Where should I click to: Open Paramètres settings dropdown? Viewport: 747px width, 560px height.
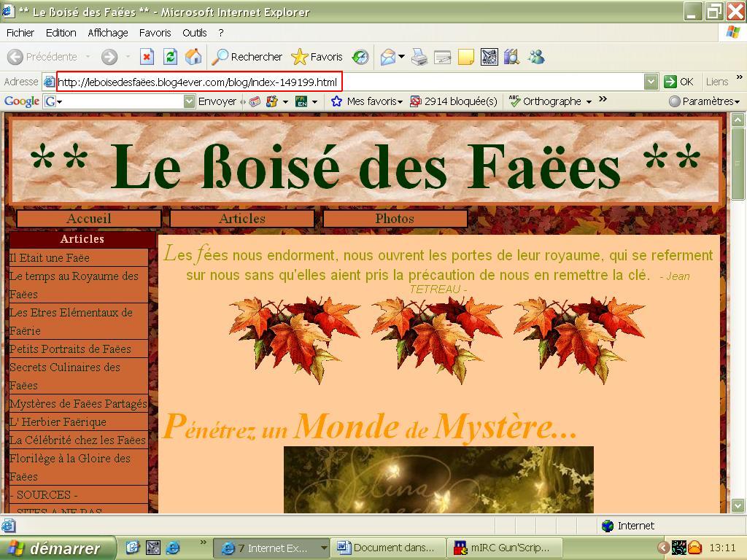(x=704, y=101)
